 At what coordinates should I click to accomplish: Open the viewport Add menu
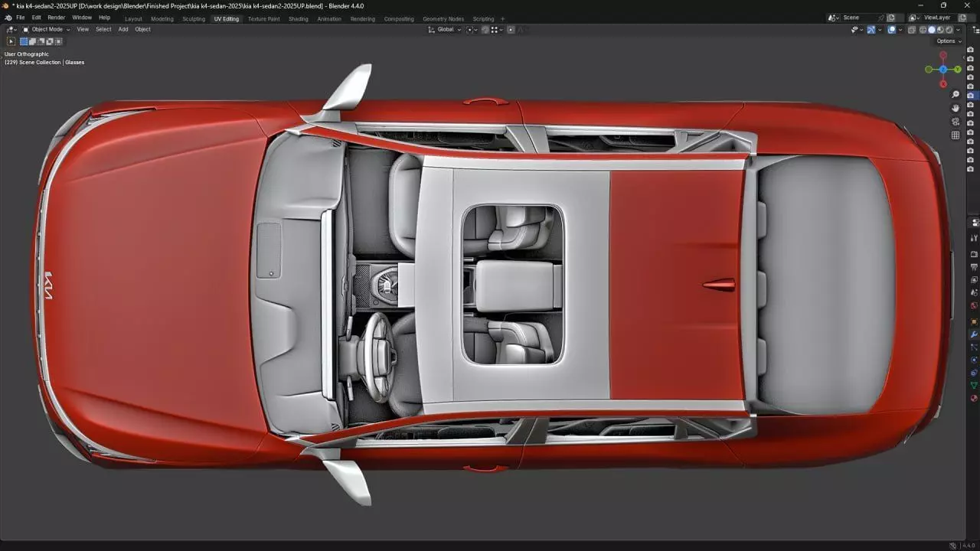[123, 29]
